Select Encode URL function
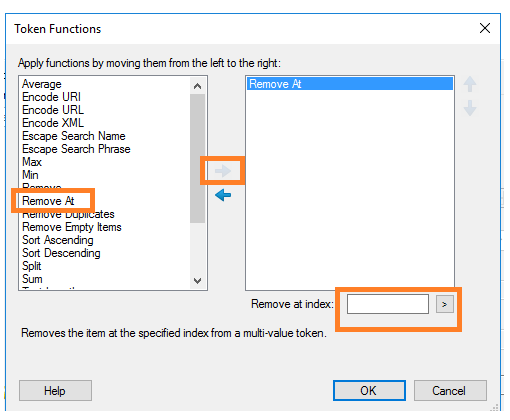Image resolution: width=510 pixels, height=420 pixels. click(x=53, y=110)
